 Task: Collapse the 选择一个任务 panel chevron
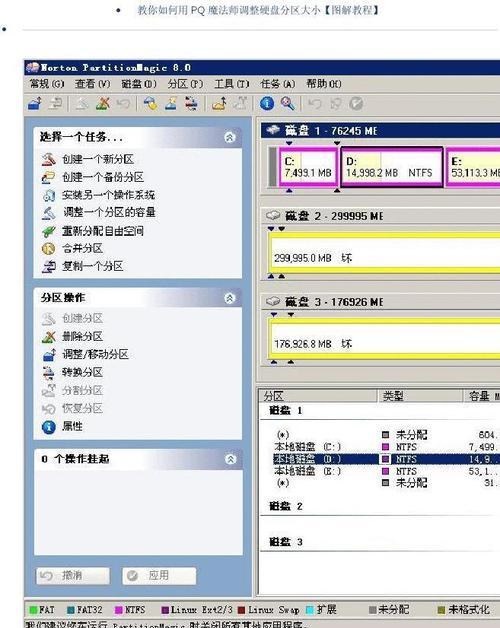(230, 137)
